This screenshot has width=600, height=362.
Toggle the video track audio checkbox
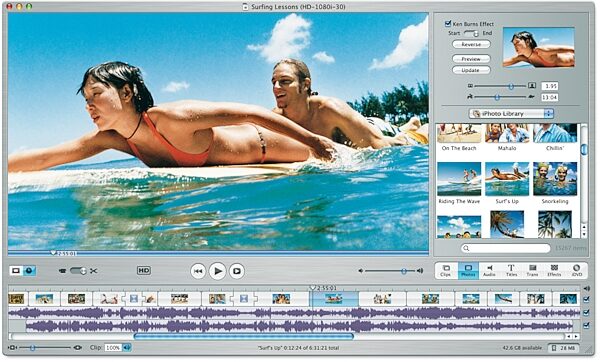pos(586,299)
